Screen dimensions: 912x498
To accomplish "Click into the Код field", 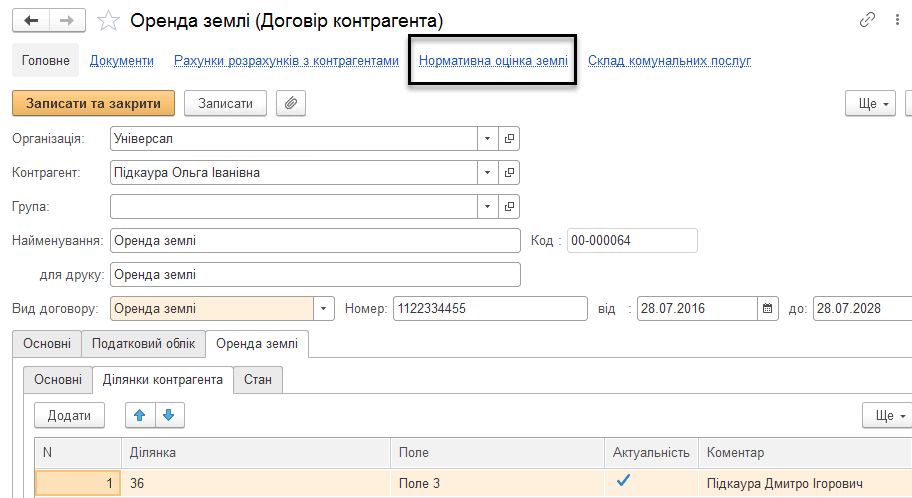I will click(632, 241).
